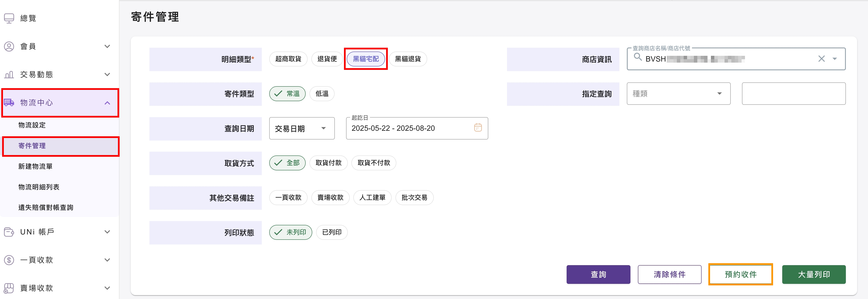Image resolution: width=868 pixels, height=299 pixels.
Task: Click the 清除條件 button
Action: click(670, 274)
